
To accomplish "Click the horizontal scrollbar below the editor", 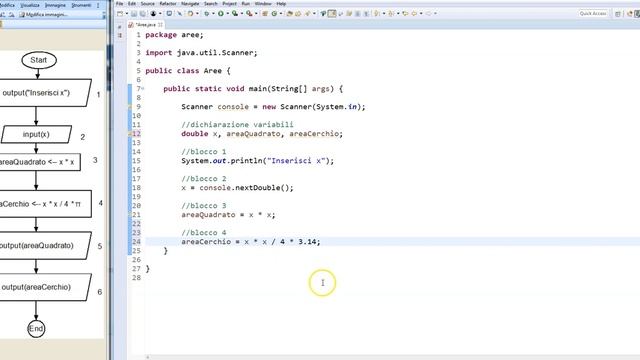I will pyautogui.click(x=392, y=357).
